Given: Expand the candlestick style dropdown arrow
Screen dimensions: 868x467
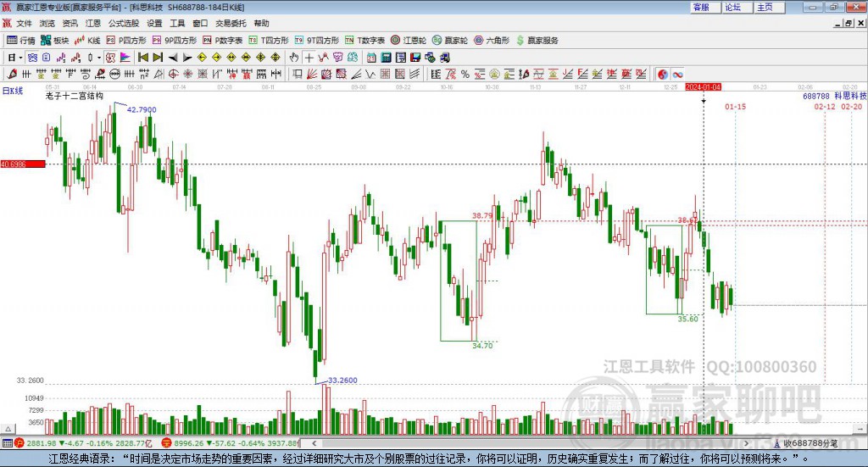Looking at the screenshot, I should coord(99,58).
